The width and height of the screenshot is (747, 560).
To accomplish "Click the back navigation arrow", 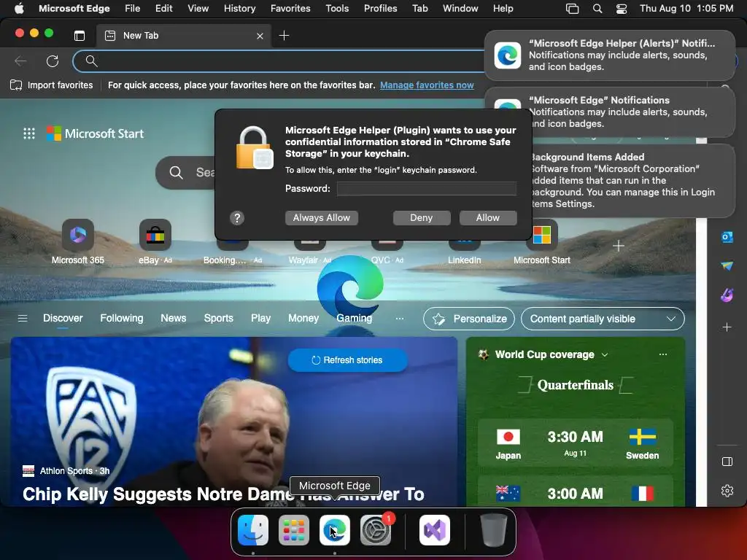I will point(20,61).
